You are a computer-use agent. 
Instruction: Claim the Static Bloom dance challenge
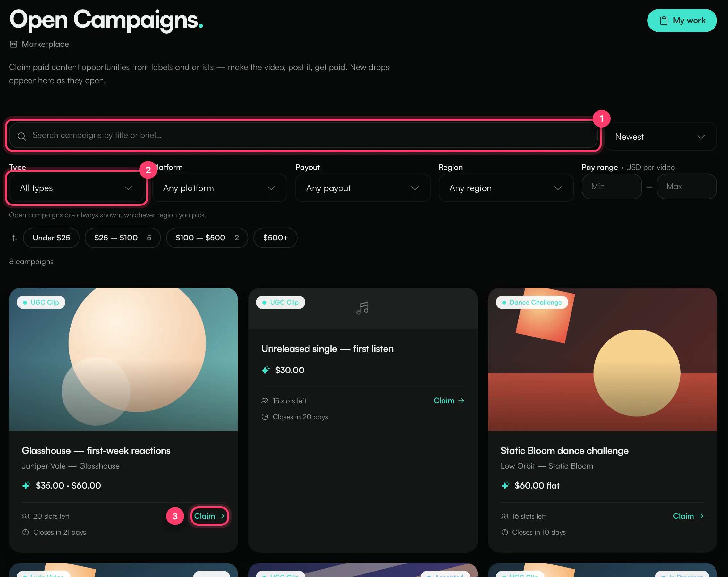(x=689, y=516)
